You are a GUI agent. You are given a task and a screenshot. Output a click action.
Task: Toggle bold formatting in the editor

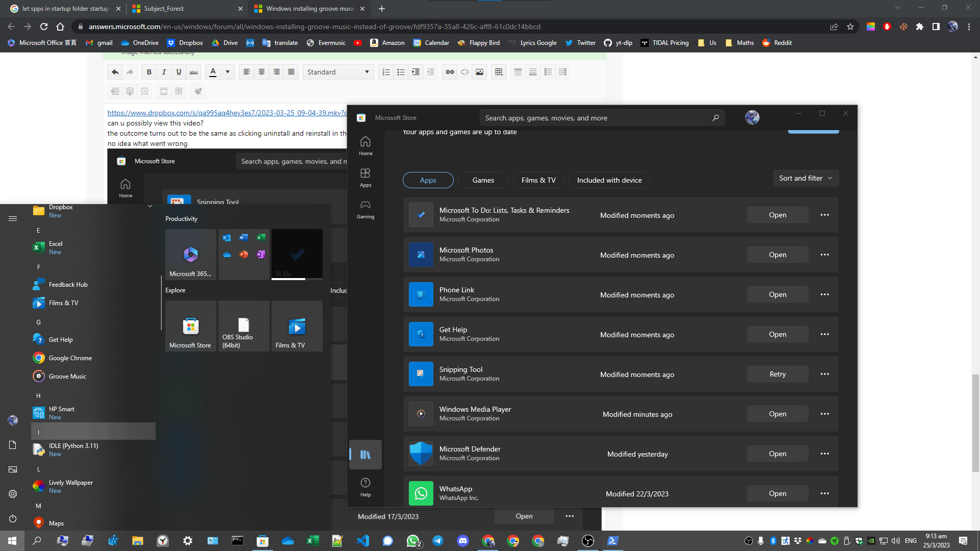tap(149, 72)
